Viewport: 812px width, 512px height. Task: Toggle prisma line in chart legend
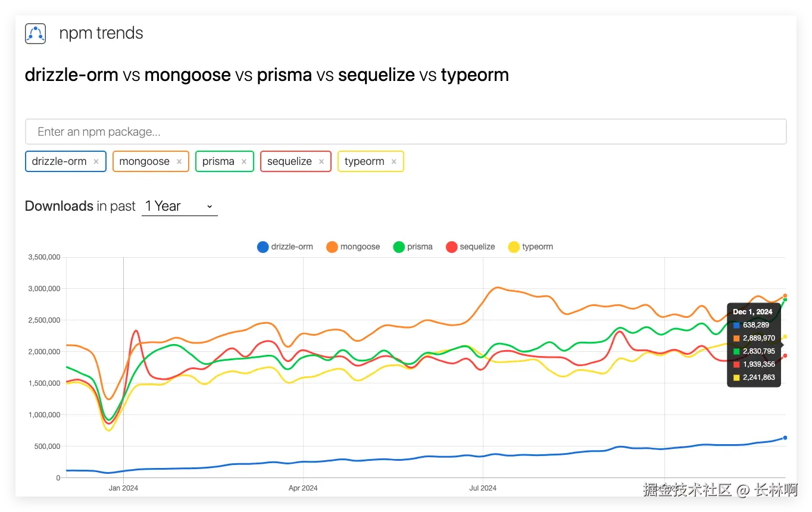tap(399, 247)
